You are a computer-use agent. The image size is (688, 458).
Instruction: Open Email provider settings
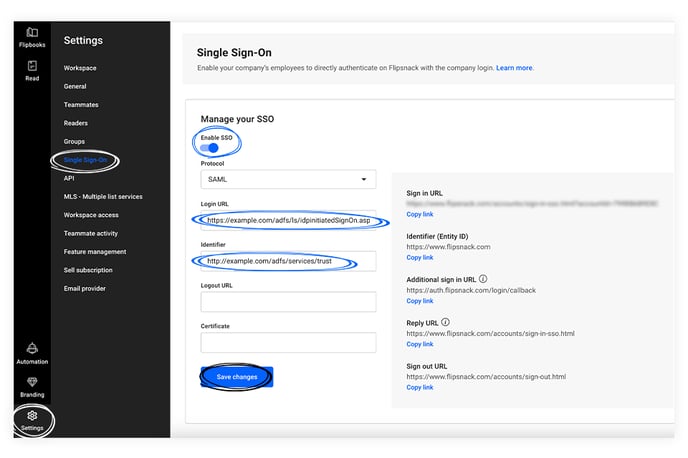click(85, 289)
